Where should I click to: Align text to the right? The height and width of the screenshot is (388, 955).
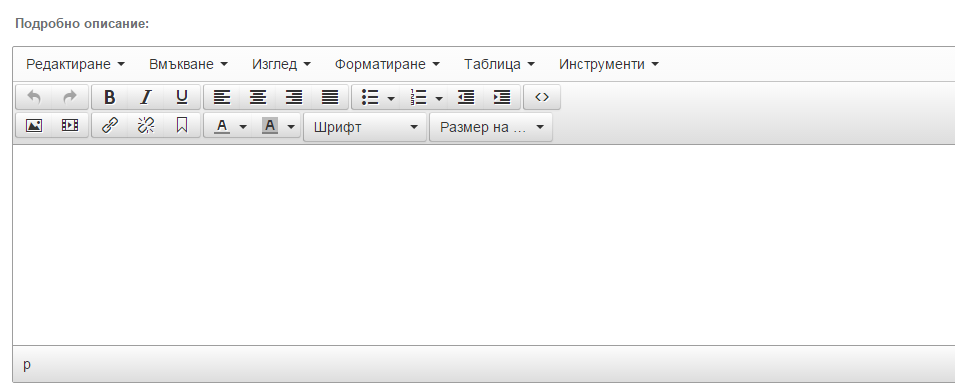pos(294,97)
